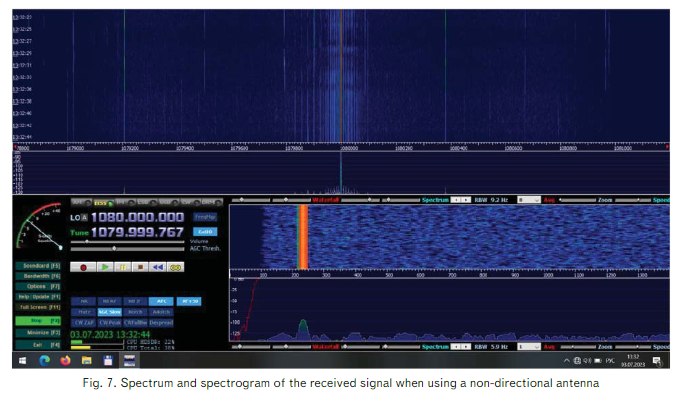
Task: Click the upper RBW left arrow stepper
Action: coord(455,200)
